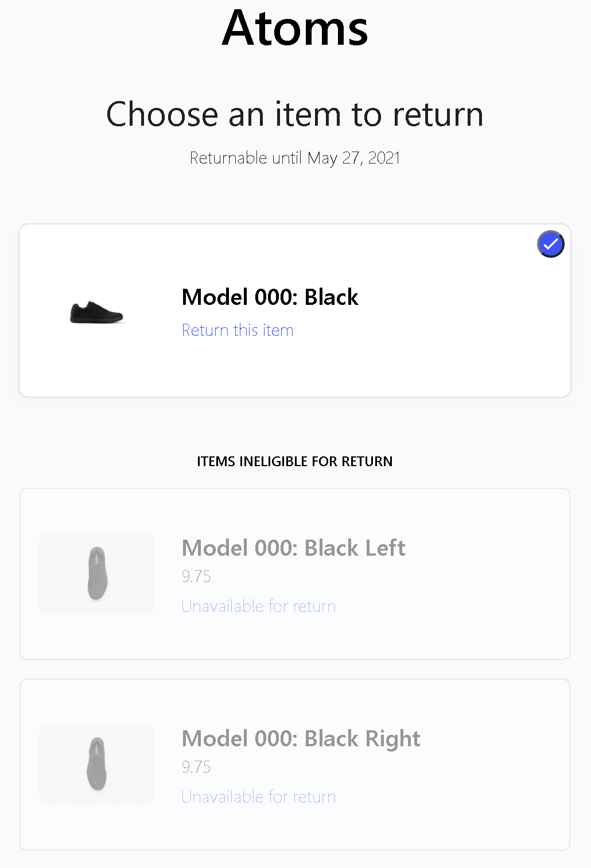Select the 'Model 000: Black Left' title

tap(293, 548)
